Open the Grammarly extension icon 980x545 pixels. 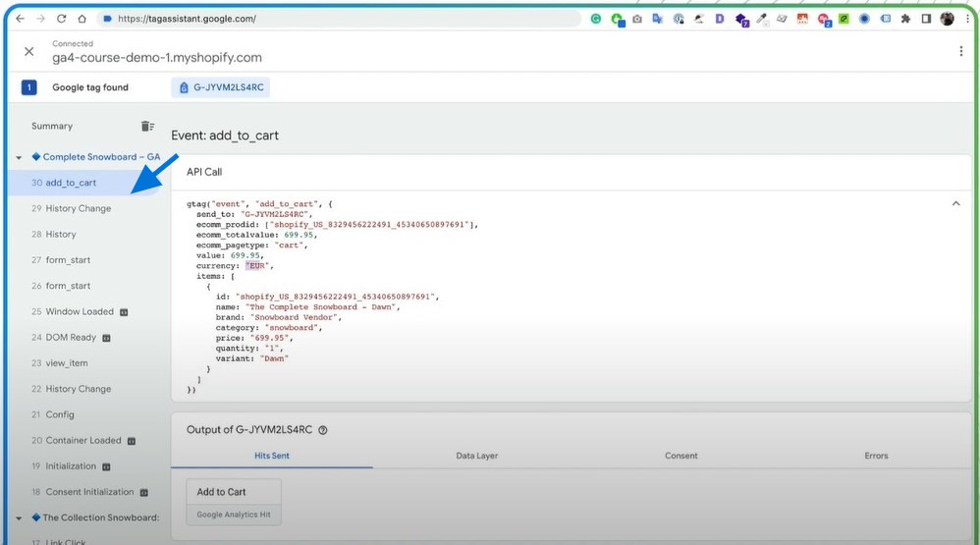[596, 19]
